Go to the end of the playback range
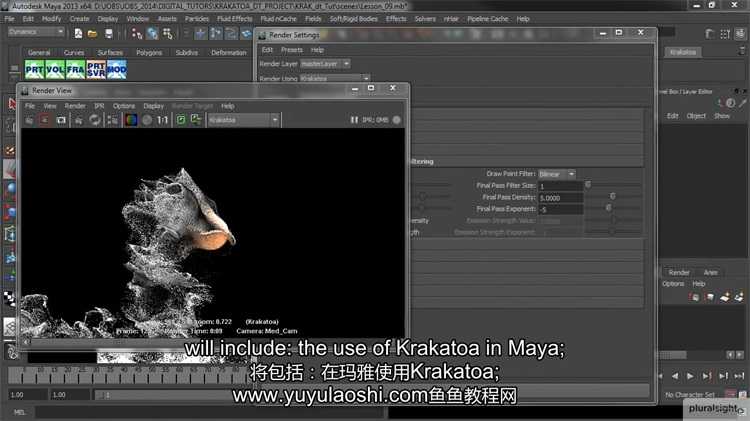750x421 pixels. (739, 377)
